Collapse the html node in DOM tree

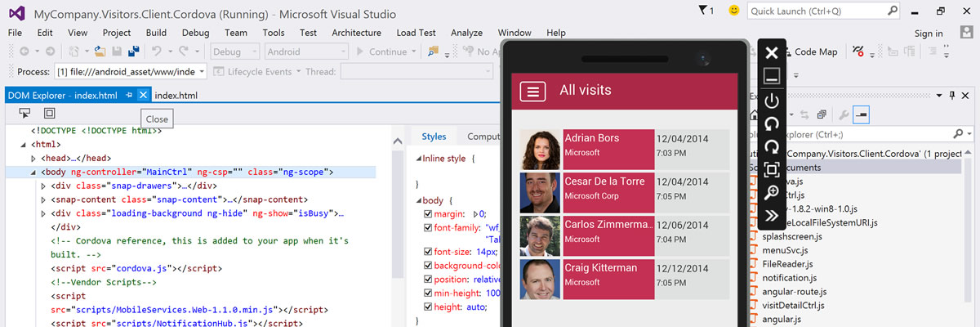(24, 145)
